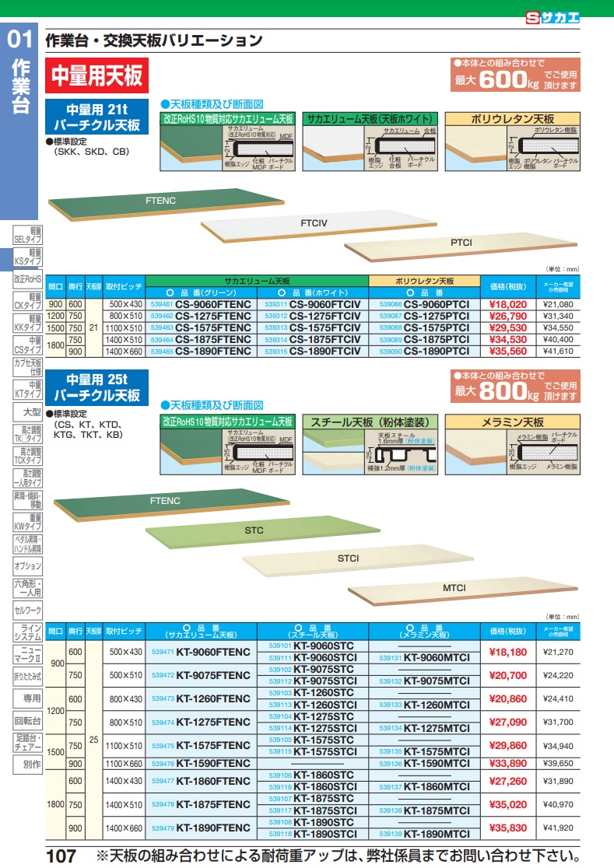The image size is (614, 868).
Task: Click the 最大800kg load badge
Action: (x=515, y=386)
